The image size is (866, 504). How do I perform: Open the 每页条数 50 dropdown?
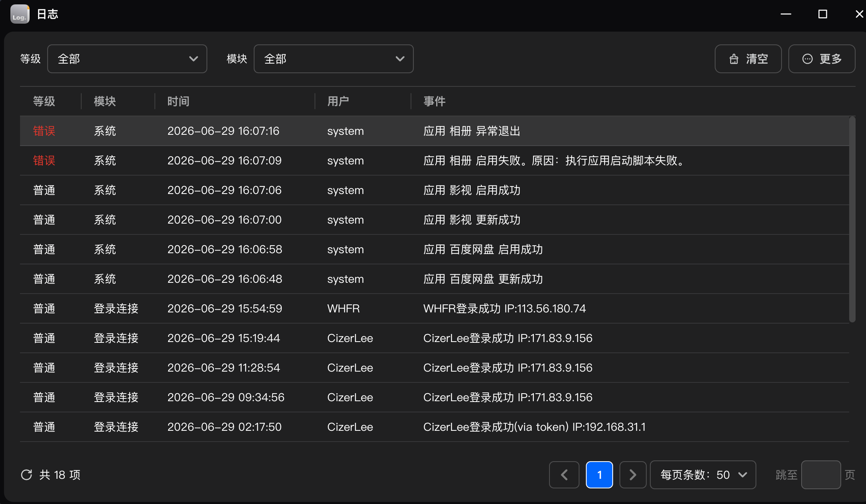click(703, 475)
